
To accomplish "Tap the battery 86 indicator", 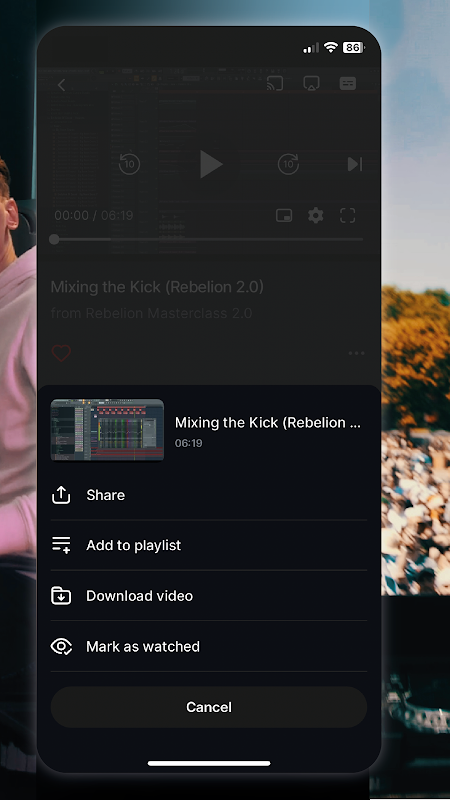I will click(354, 47).
